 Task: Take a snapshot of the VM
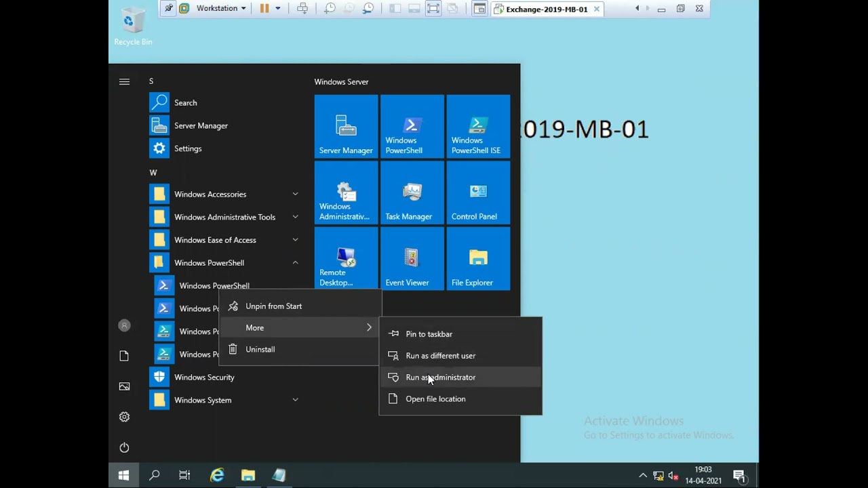pos(330,9)
